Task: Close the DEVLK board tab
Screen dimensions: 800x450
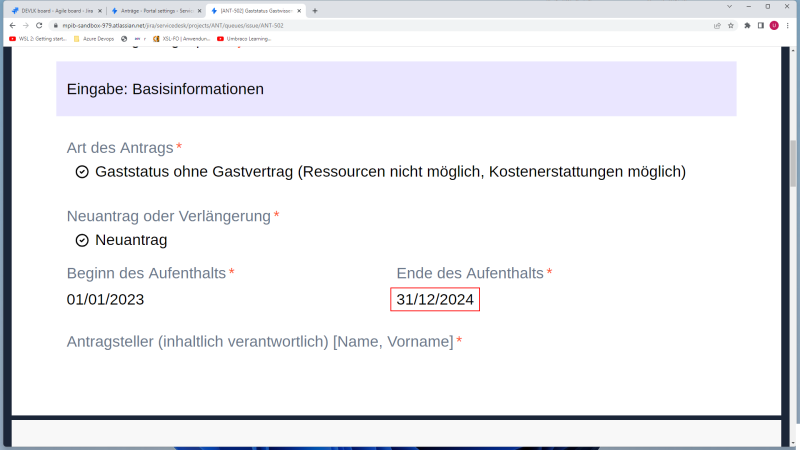Action: point(99,11)
